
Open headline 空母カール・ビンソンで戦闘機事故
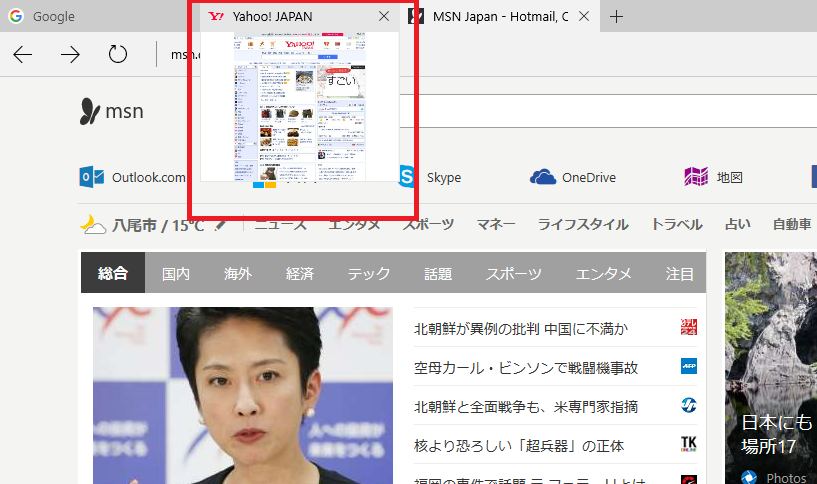click(526, 368)
